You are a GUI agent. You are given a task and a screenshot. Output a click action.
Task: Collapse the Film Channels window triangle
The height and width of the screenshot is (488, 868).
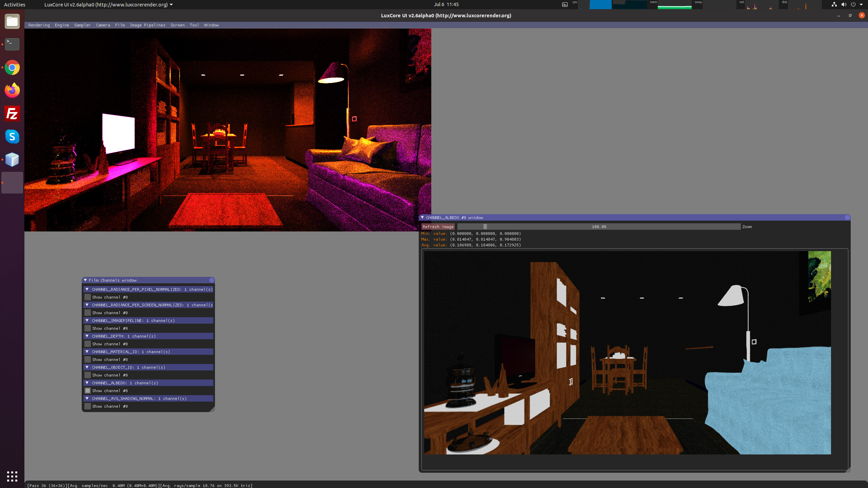[x=85, y=280]
